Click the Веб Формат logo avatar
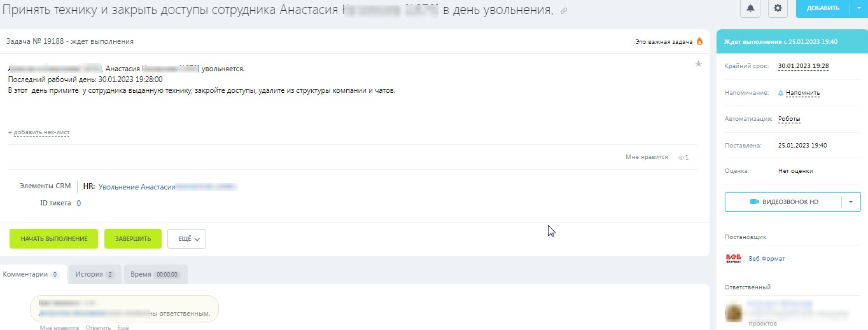Screen dimensions: 868x330 tap(734, 259)
